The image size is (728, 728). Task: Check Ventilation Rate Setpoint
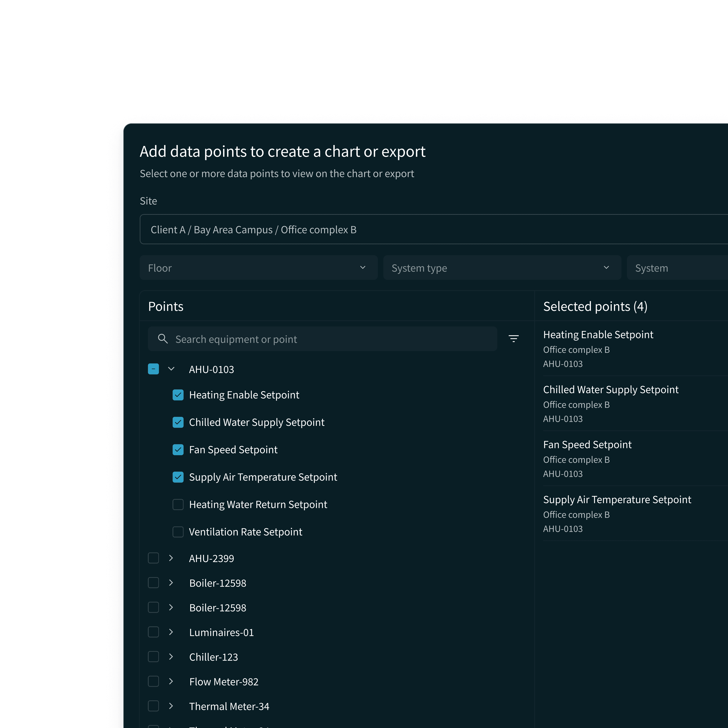tap(178, 532)
